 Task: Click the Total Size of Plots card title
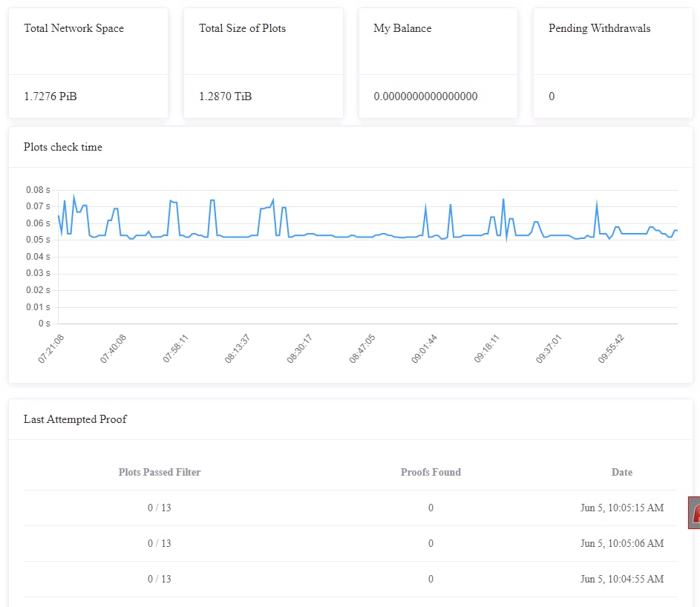[x=242, y=28]
